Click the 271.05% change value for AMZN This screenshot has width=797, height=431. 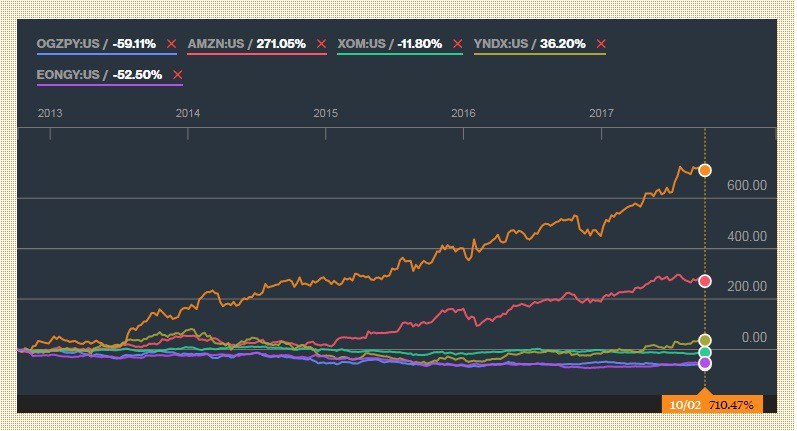[x=281, y=44]
